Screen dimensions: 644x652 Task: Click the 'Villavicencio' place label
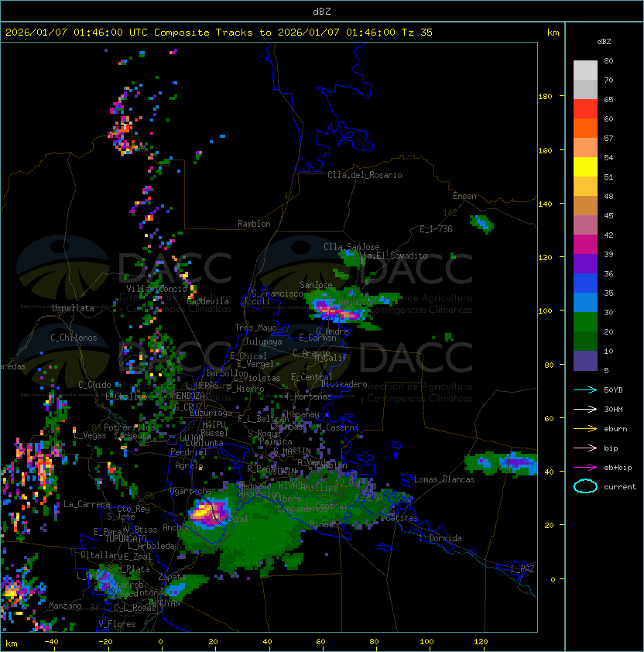click(x=156, y=289)
